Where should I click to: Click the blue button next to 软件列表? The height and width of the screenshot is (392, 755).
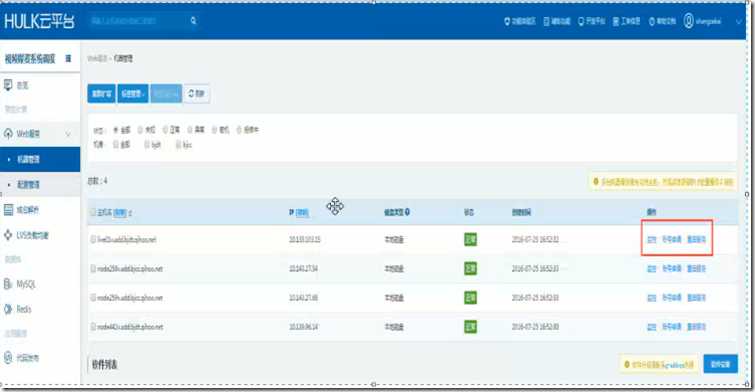click(x=720, y=364)
